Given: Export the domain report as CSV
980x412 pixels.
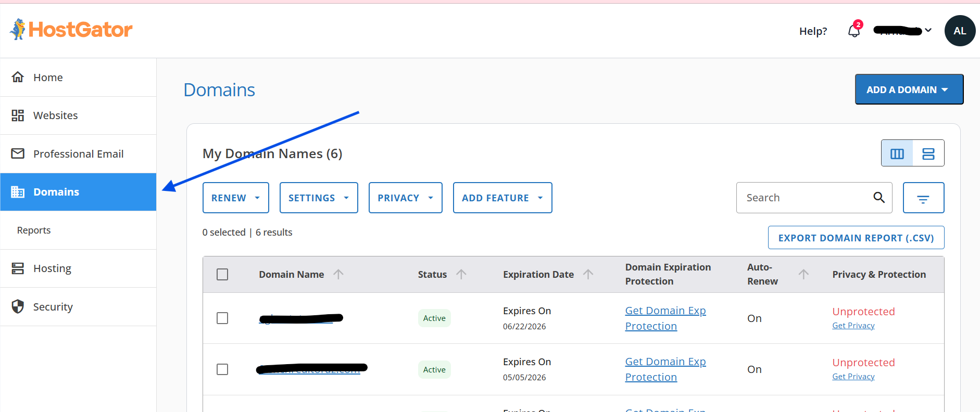Looking at the screenshot, I should coord(856,238).
